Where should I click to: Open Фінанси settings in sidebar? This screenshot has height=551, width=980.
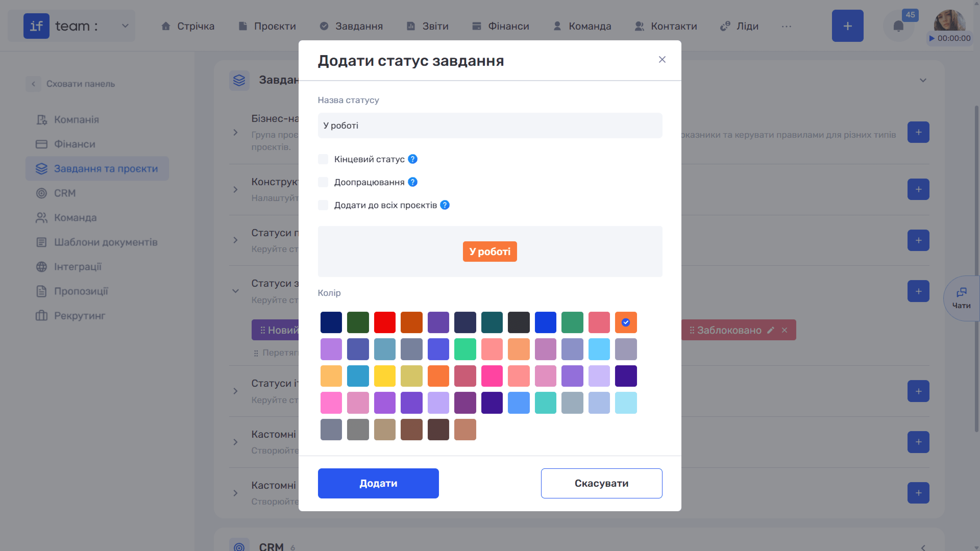(75, 144)
